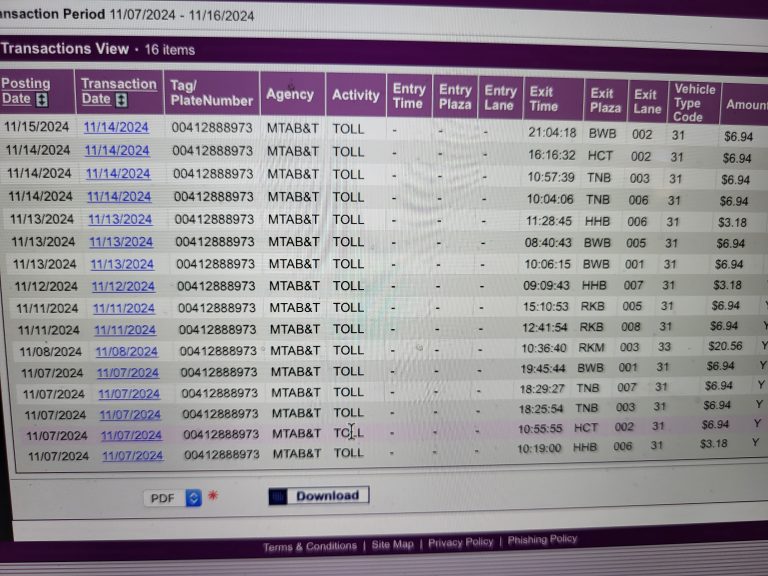Image resolution: width=768 pixels, height=576 pixels.
Task: Open the 11/08/2024 transaction date link
Action: click(126, 351)
